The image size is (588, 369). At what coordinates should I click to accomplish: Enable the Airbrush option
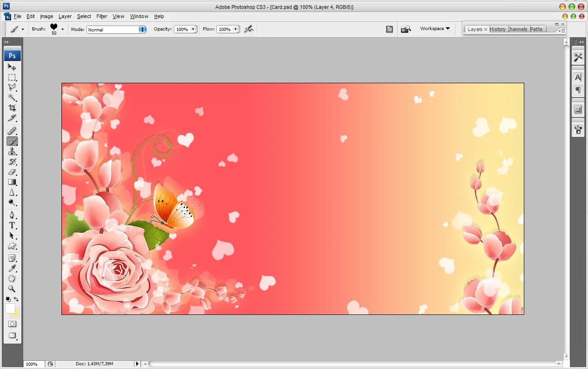[249, 29]
